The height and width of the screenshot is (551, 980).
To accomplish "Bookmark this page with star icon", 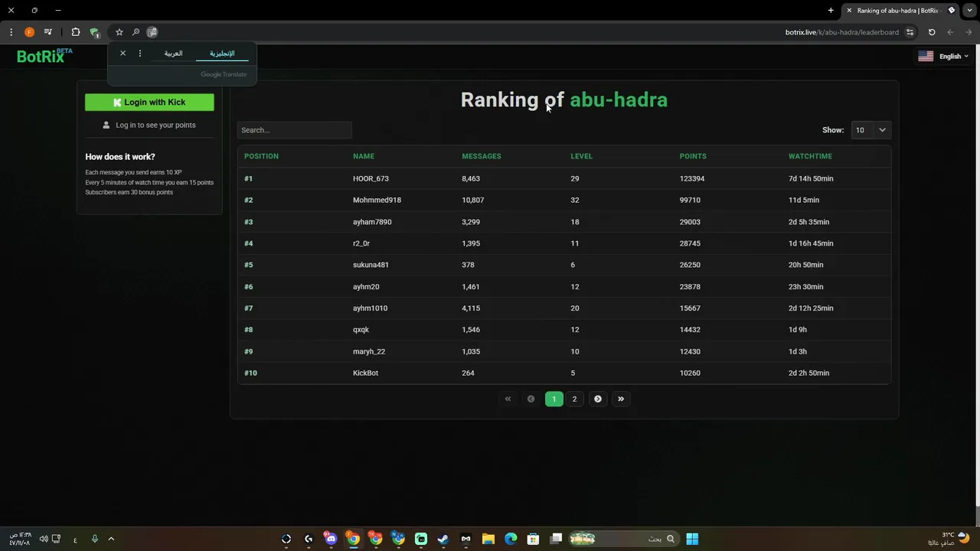I will 119,32.
